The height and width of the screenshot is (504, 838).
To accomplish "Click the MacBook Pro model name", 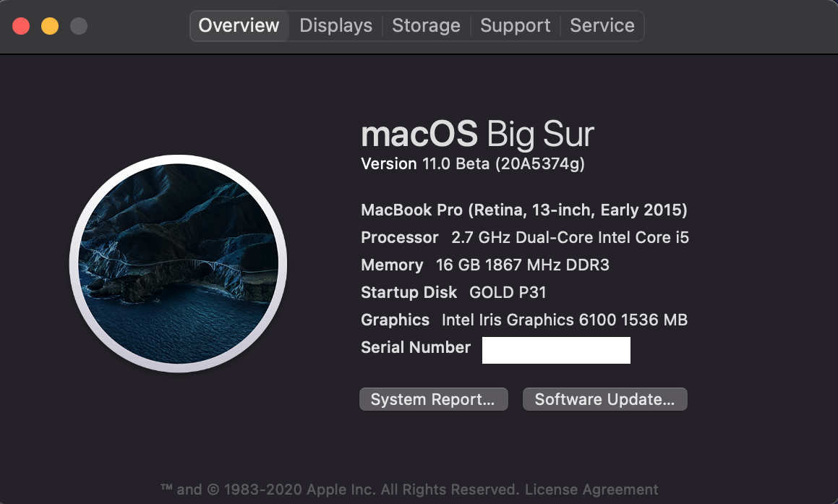I will coord(524,210).
